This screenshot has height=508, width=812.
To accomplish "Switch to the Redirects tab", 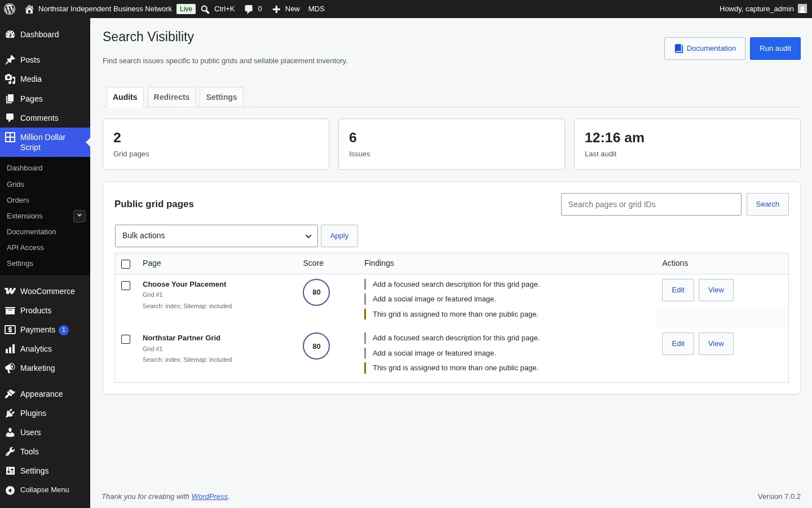I will 171,97.
